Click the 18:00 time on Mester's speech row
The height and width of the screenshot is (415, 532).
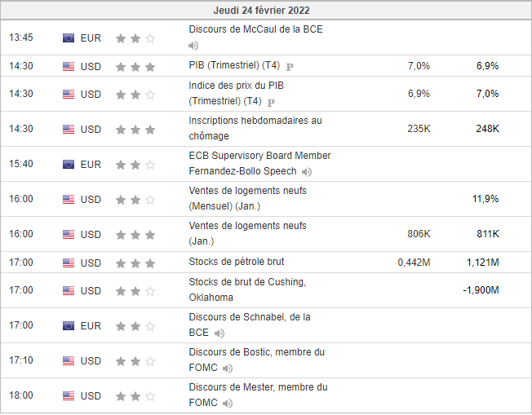21,396
